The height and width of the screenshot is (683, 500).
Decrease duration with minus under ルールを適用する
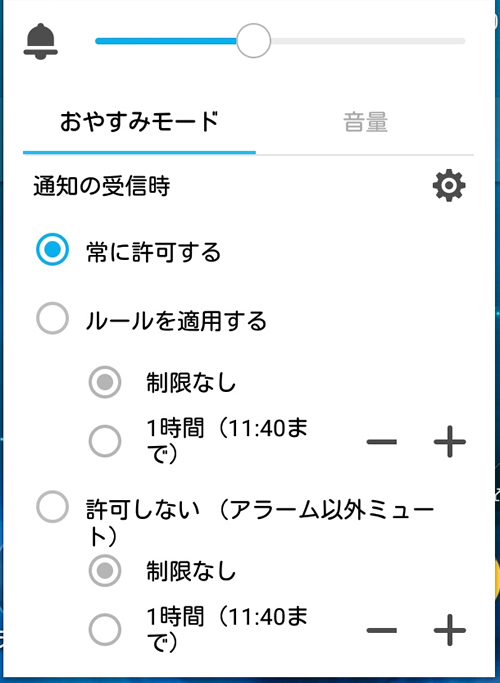(382, 442)
